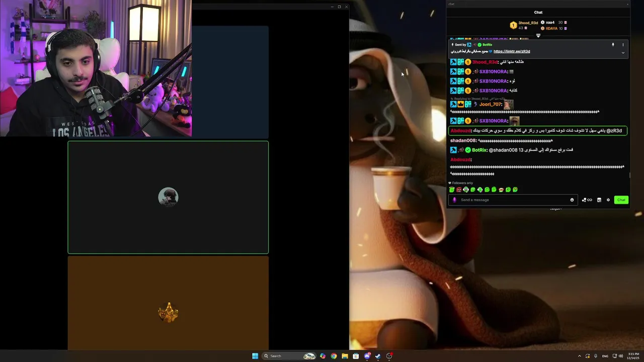The height and width of the screenshot is (362, 644).
Task: Open Microsoft Store from taskbar
Action: click(x=356, y=356)
